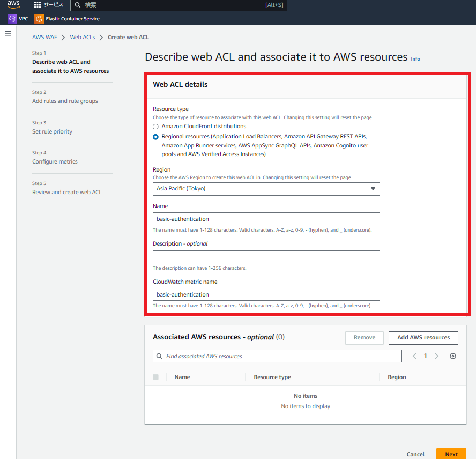
Task: Click the search magnifier in the top bar
Action: (x=78, y=5)
